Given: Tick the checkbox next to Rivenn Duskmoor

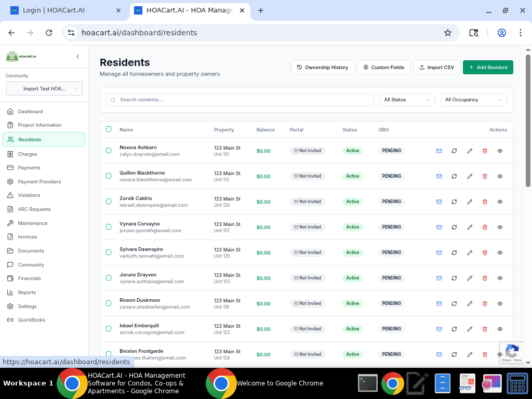Looking at the screenshot, I should (109, 303).
